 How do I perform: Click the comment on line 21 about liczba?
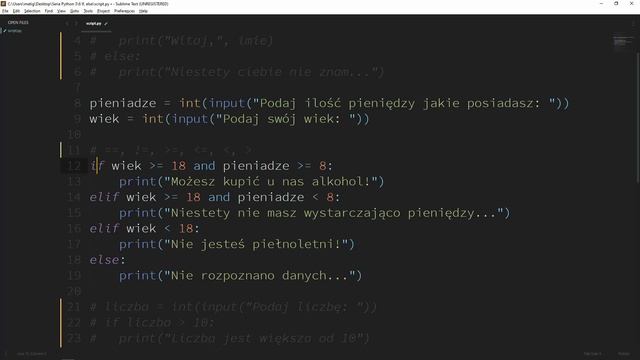coord(233,307)
